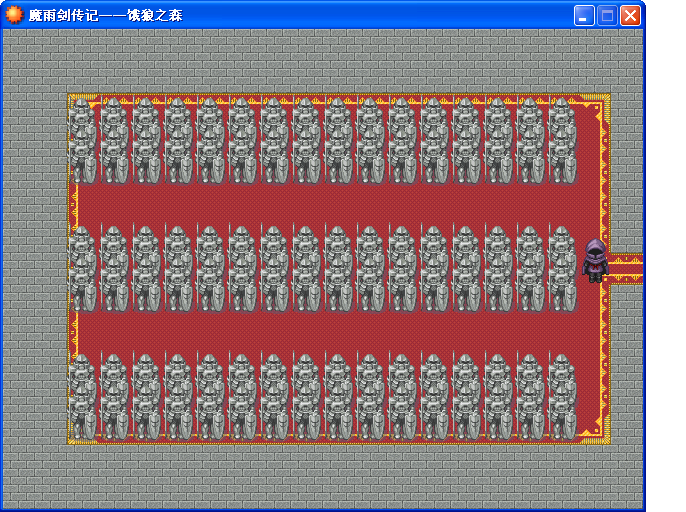The width and height of the screenshot is (686, 512).
Task: Click the window title text 魔雨剑传记——饿狼之森
Action: pyautogui.click(x=105, y=15)
